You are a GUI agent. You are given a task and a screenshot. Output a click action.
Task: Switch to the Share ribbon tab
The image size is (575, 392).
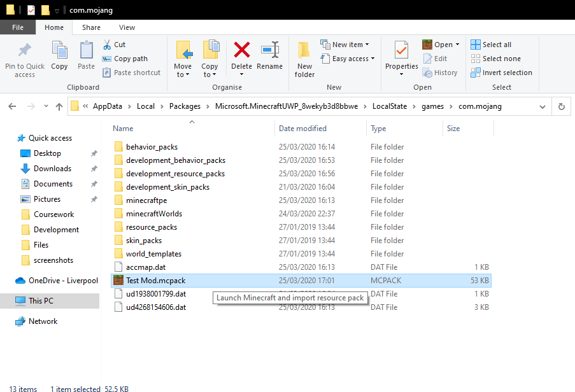click(x=91, y=27)
